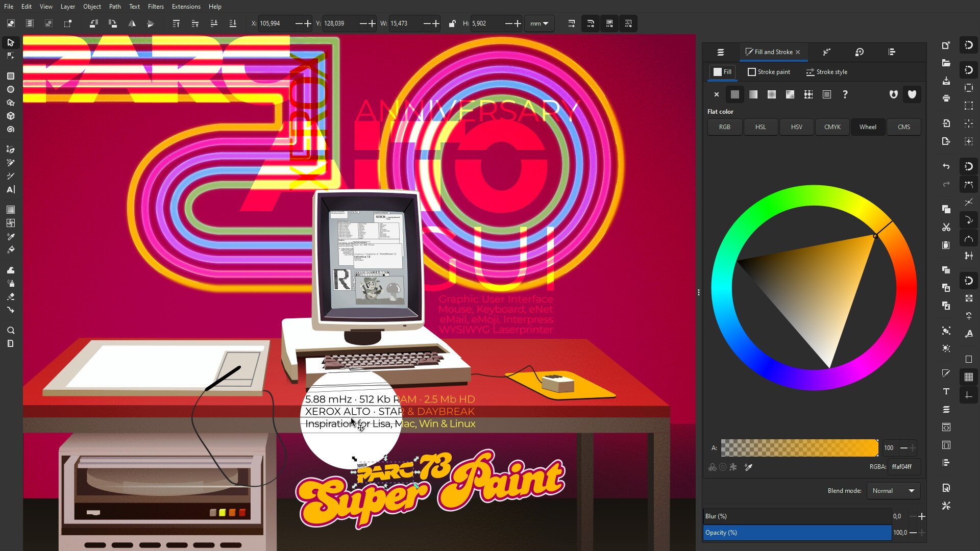
Task: Open the Blend mode dropdown
Action: (893, 491)
